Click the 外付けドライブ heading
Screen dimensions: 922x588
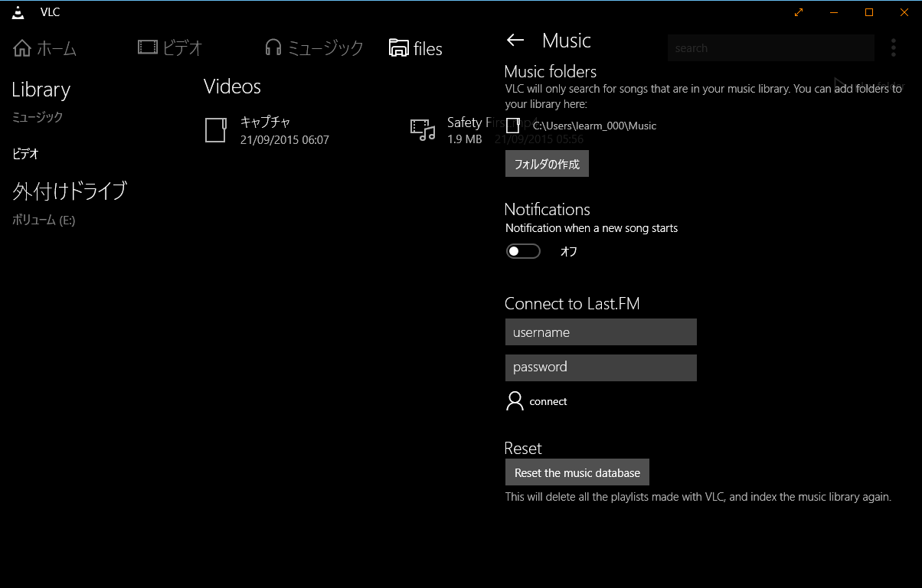tap(70, 191)
